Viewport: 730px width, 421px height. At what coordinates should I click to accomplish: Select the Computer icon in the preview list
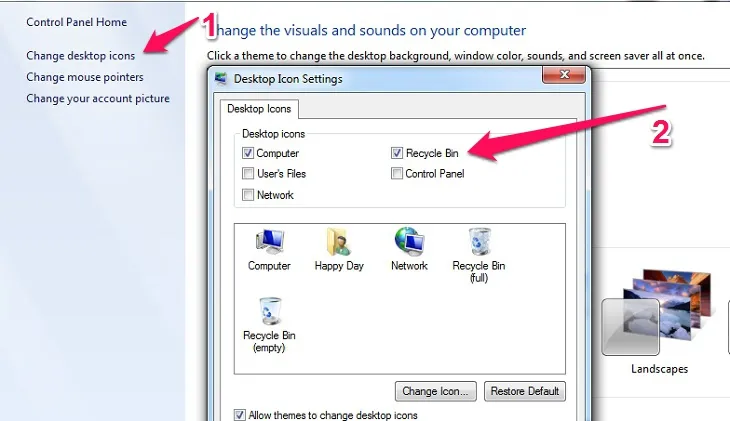[x=269, y=244]
